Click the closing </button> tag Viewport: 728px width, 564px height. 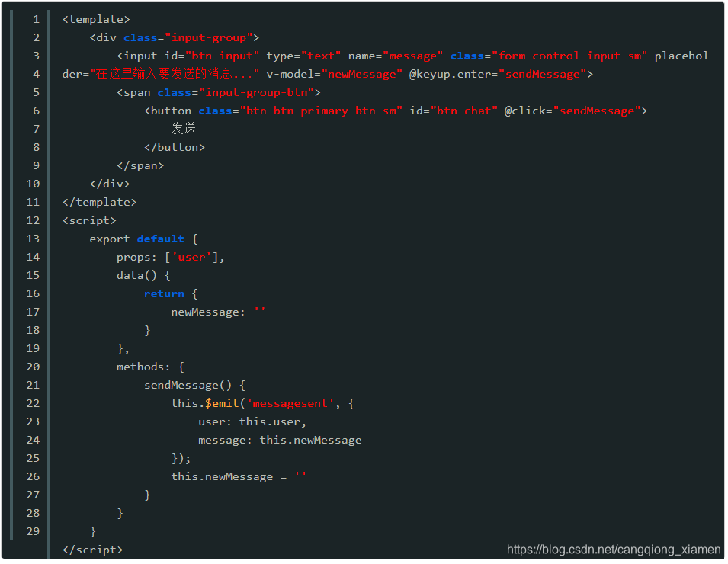174,148
